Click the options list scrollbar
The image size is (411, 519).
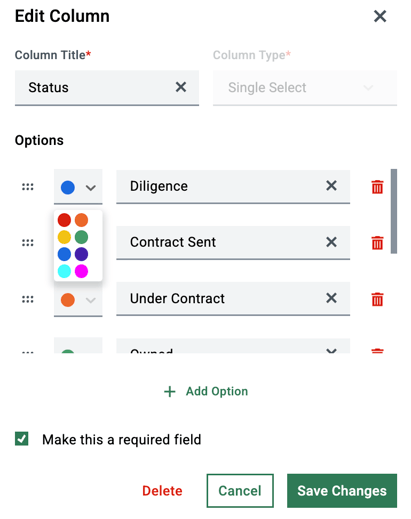click(394, 211)
